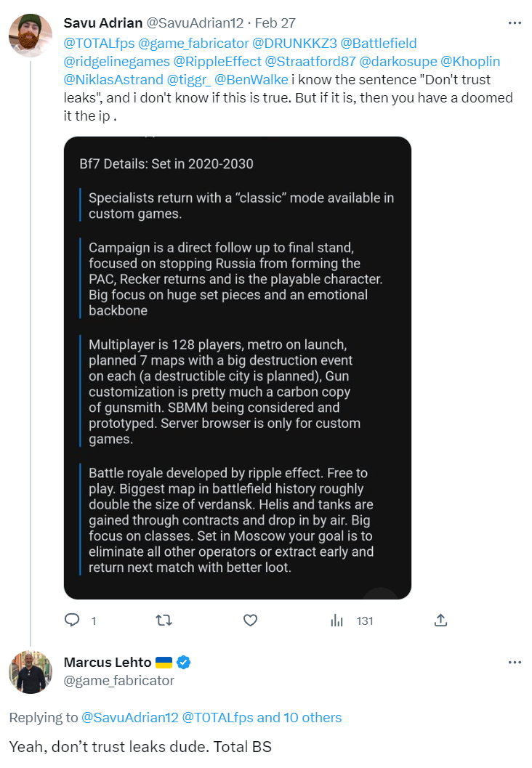Click the retweet icon under the tweet

point(164,620)
